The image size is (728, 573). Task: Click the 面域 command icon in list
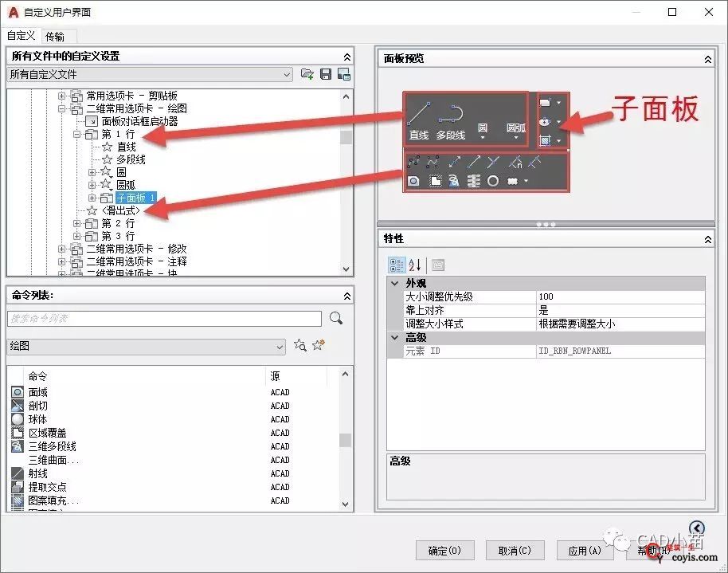coord(18,392)
